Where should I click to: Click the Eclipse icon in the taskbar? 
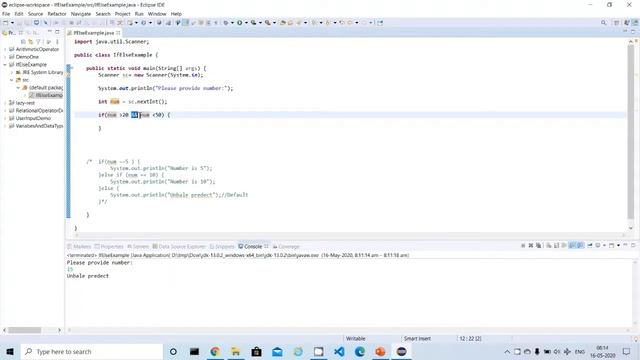tap(401, 351)
